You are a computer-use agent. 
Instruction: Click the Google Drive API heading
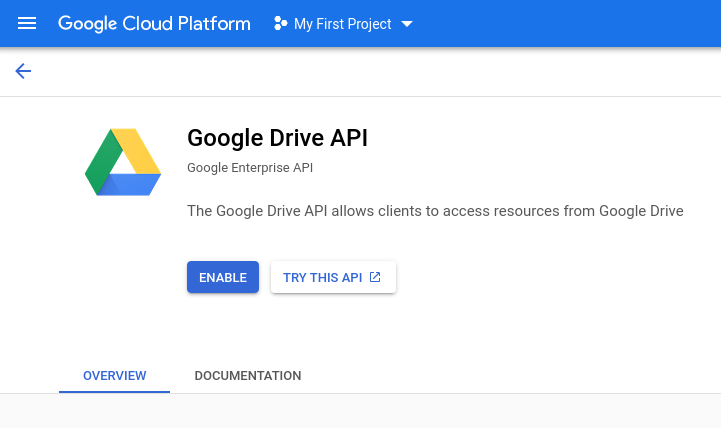[x=277, y=138]
